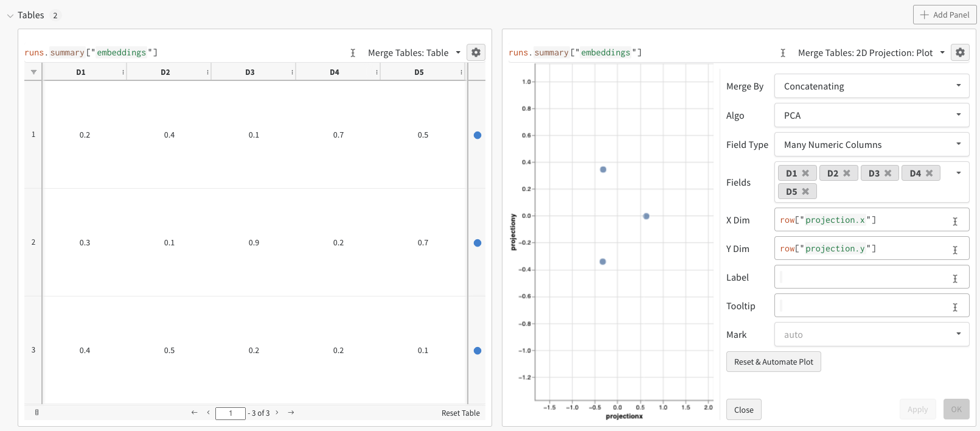Collapse the Tables section
Screen dimensions: 980x431
pyautogui.click(x=10, y=16)
